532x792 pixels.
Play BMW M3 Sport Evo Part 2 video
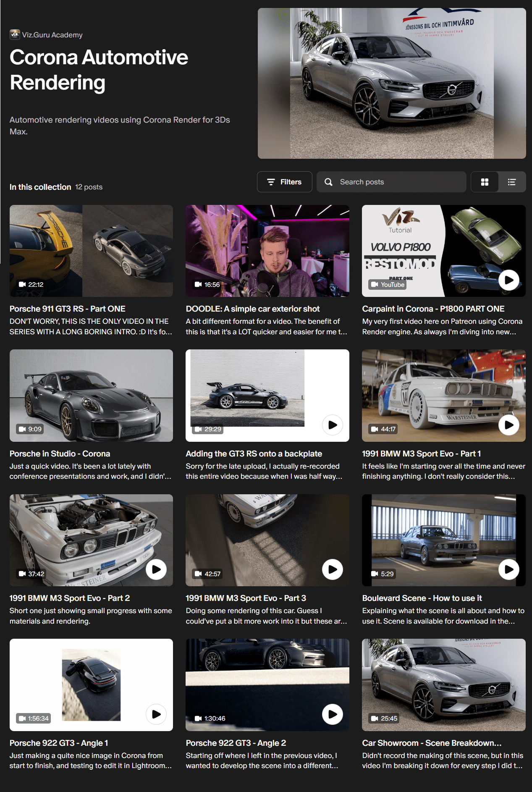point(156,569)
